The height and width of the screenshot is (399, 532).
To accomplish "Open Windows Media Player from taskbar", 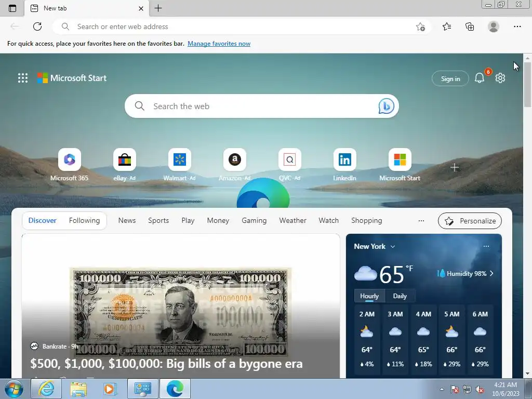I will (110, 389).
